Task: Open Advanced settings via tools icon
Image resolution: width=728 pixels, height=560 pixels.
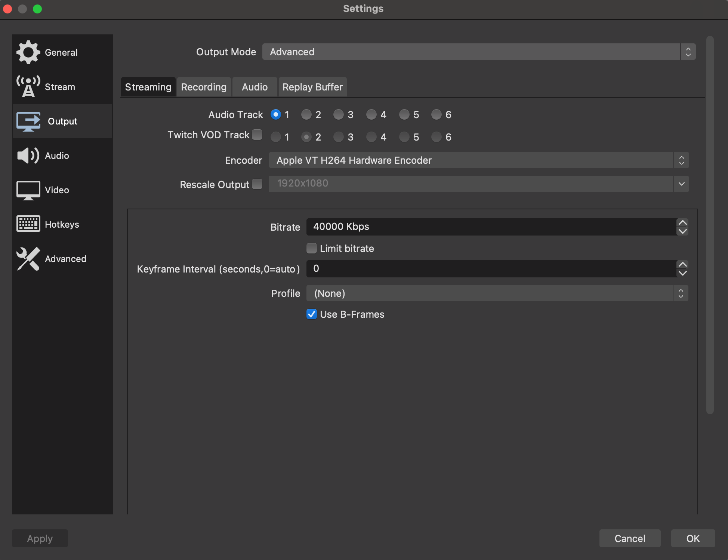Action: [28, 259]
